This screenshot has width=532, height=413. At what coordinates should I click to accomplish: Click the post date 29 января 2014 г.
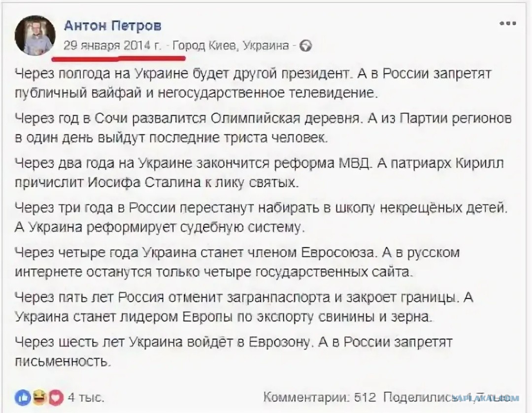point(112,46)
